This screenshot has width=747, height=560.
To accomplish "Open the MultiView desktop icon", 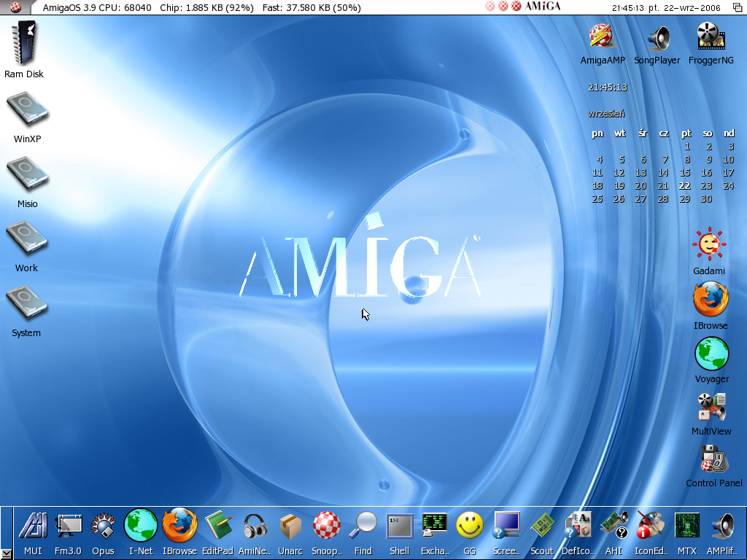I will [x=711, y=407].
